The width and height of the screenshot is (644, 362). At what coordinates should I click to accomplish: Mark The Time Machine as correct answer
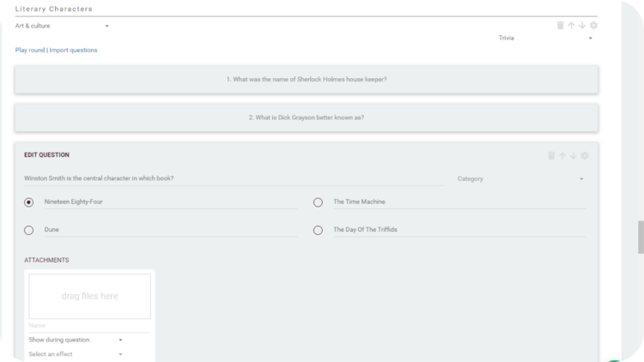coord(318,202)
